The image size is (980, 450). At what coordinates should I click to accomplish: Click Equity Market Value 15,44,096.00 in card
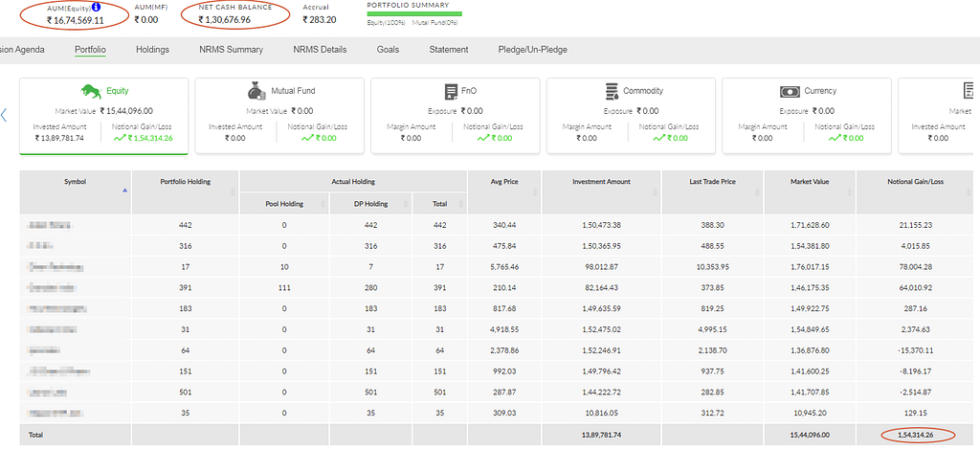click(127, 111)
